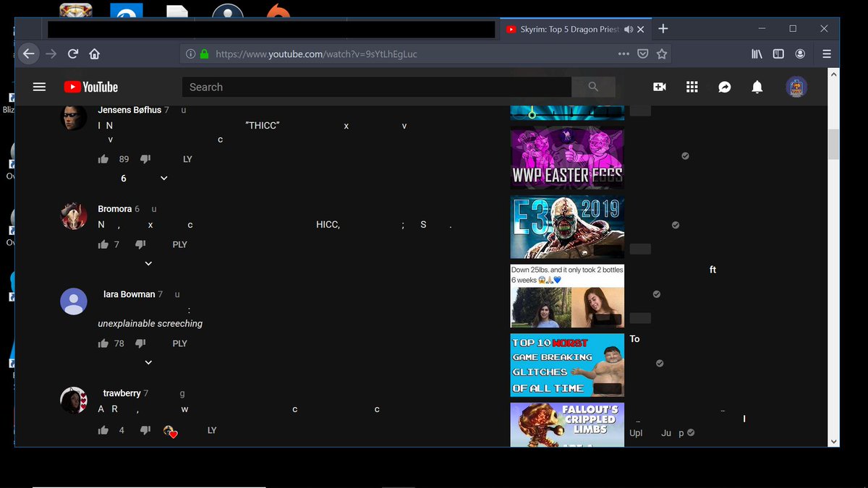The width and height of the screenshot is (868, 488).
Task: Open YouTube notifications bell
Action: click(x=757, y=87)
